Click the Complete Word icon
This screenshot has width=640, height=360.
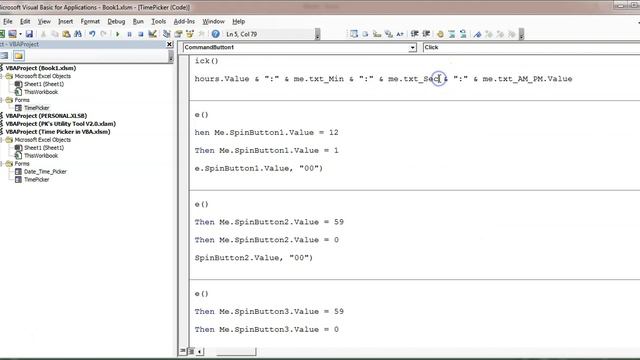click(x=400, y=34)
